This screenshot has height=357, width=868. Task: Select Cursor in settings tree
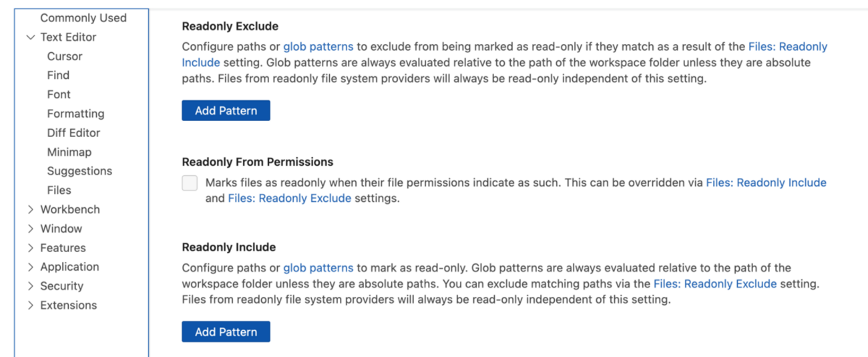click(x=65, y=56)
